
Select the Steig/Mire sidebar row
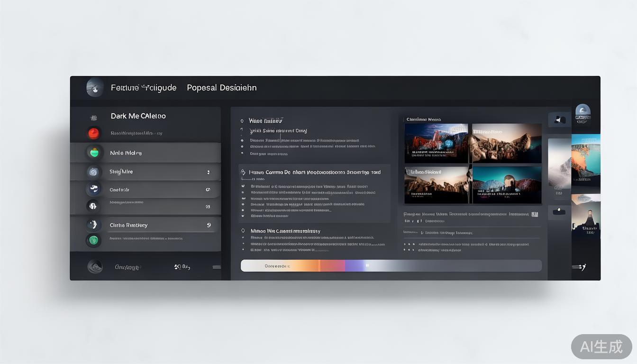(x=146, y=172)
